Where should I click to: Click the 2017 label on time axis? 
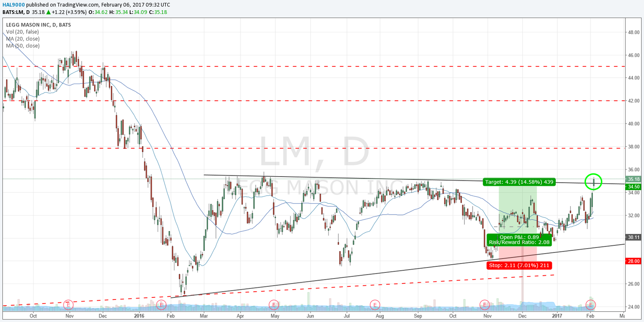click(x=557, y=316)
